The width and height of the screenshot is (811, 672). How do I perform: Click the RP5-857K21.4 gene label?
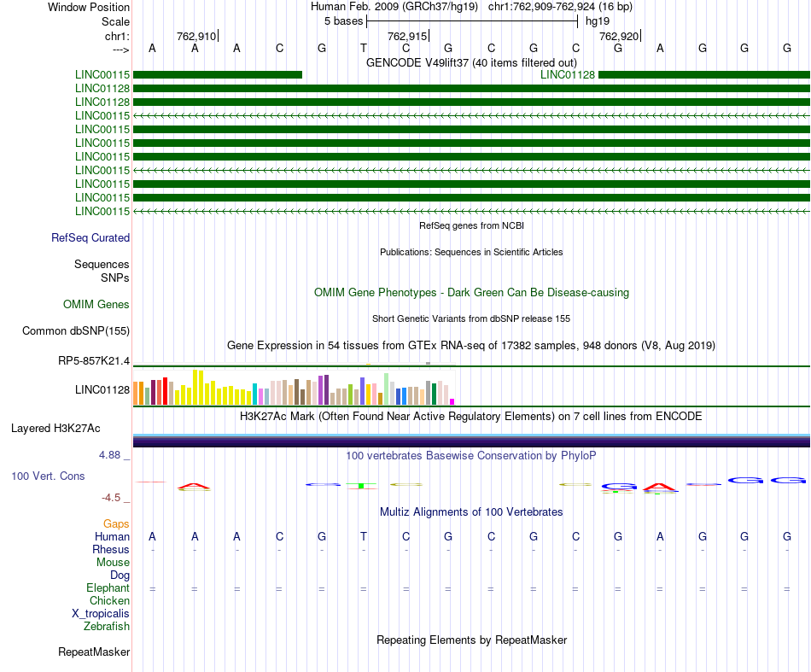[94, 360]
